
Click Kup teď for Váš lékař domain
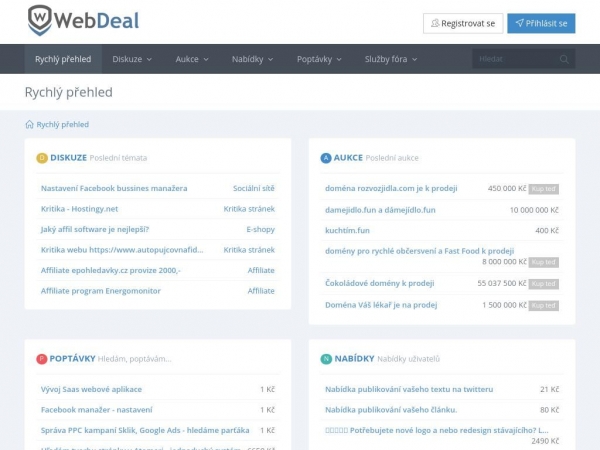coord(544,306)
